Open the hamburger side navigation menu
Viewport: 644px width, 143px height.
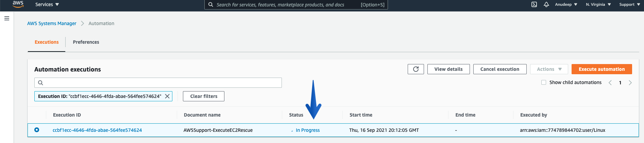pos(7,18)
